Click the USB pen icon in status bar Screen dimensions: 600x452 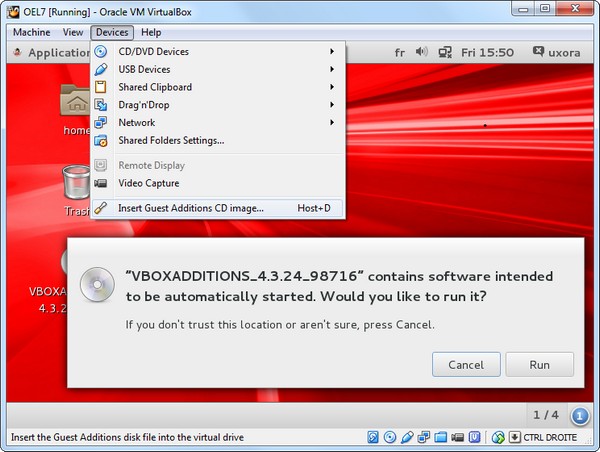[407, 437]
